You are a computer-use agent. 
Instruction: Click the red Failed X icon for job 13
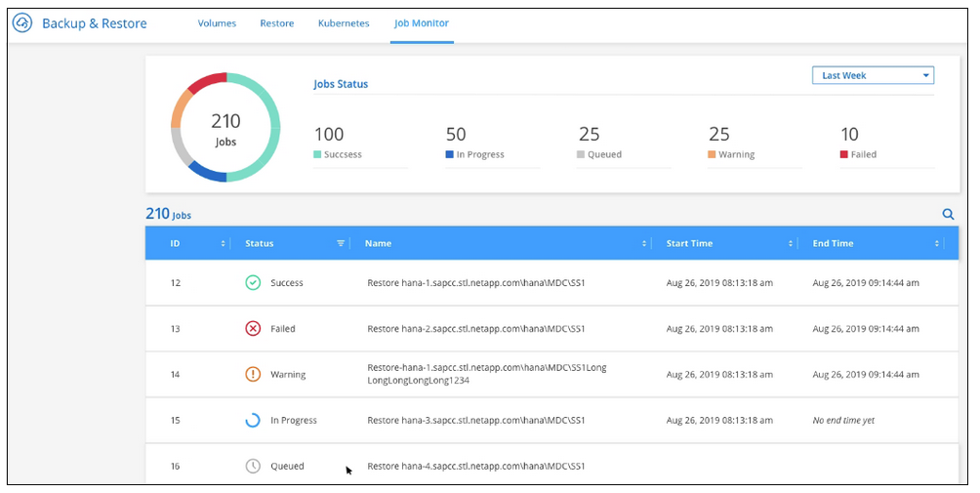coord(253,329)
